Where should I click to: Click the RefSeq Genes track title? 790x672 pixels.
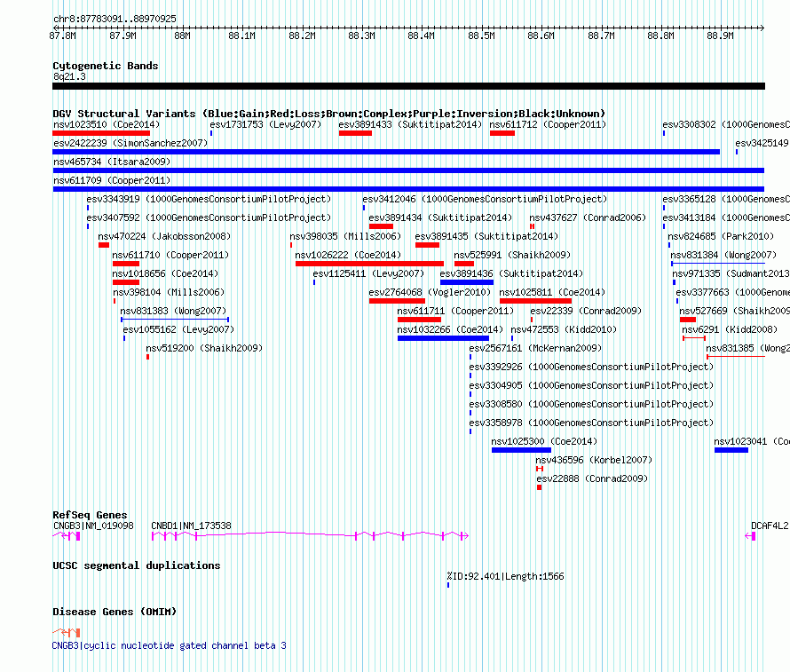point(91,514)
